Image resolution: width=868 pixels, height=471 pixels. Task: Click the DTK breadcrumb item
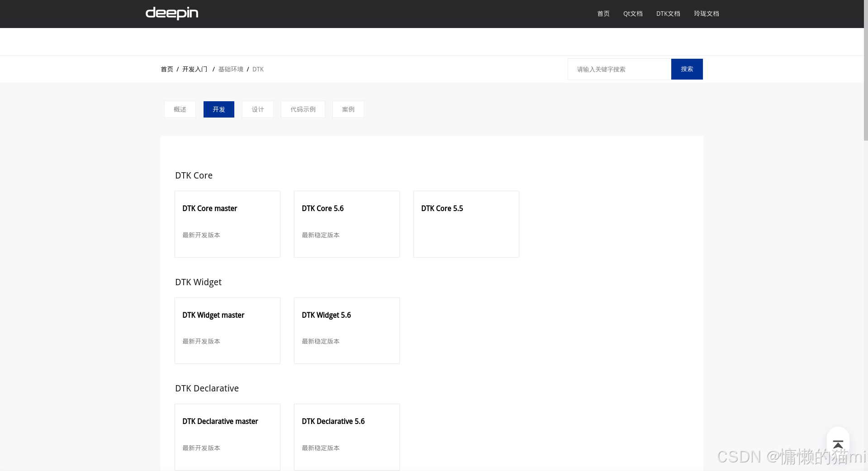pyautogui.click(x=258, y=69)
